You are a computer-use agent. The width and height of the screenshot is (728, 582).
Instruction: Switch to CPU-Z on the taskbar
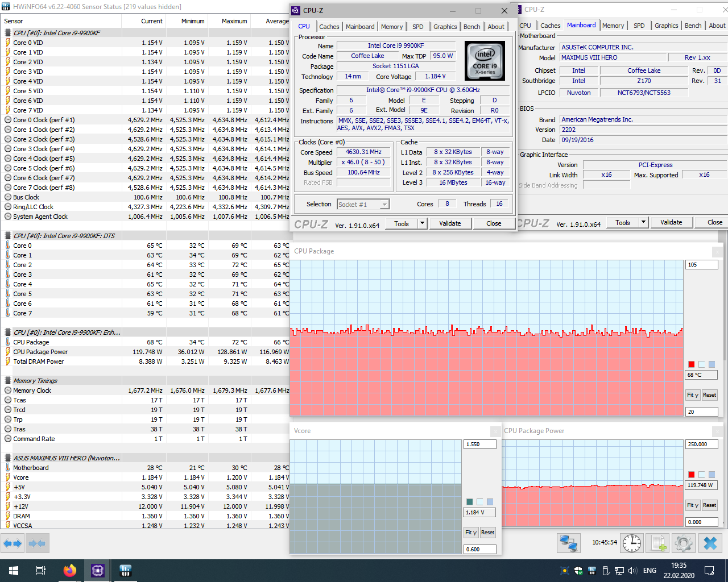pos(97,571)
